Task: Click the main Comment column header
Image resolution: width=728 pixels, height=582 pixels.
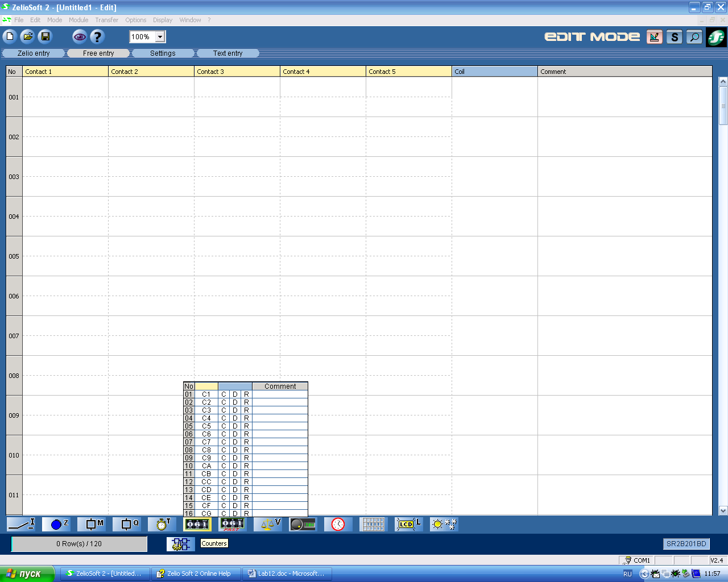Action: [x=624, y=72]
